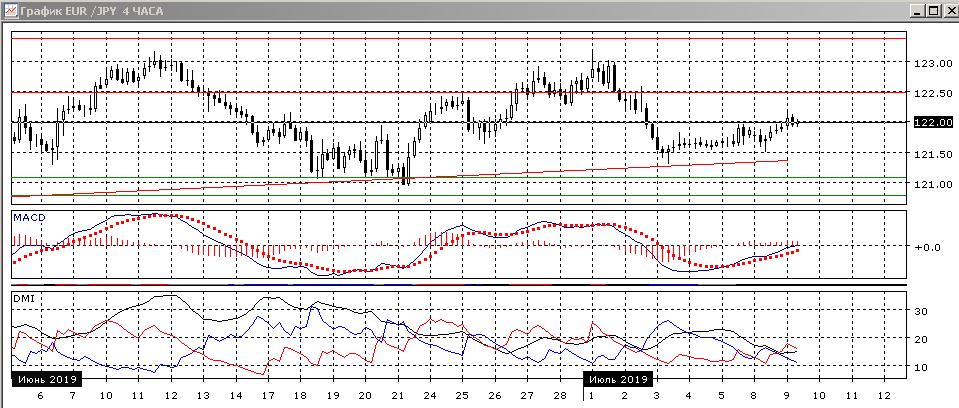Viewport: 959px width, 408px height.
Task: Click the date label 28 on time axis
Action: (559, 396)
